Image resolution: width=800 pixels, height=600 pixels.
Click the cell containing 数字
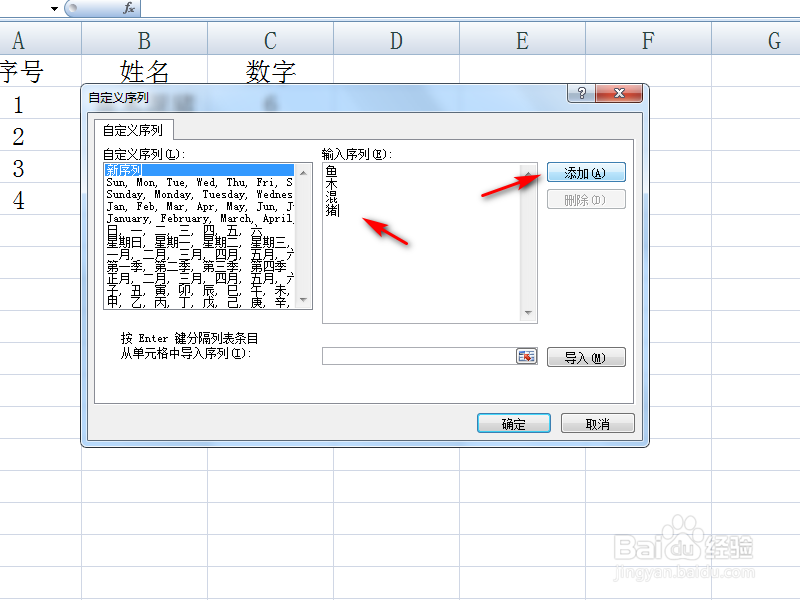(270, 71)
